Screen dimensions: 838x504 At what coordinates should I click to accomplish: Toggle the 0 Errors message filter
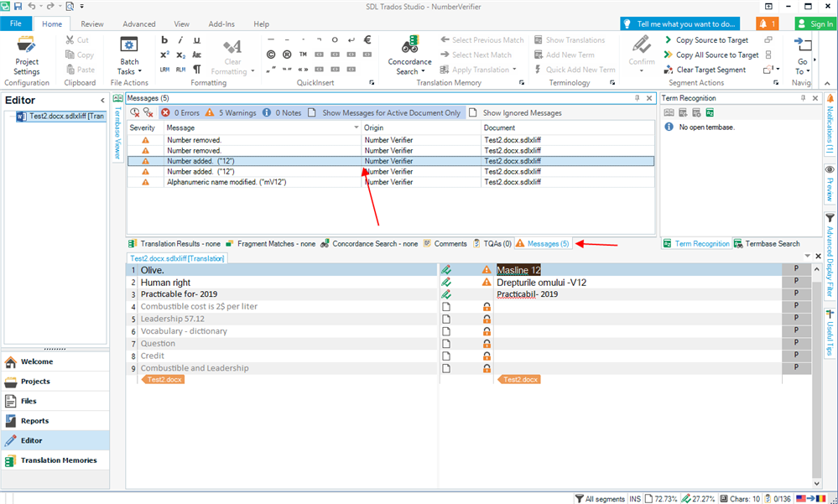tap(180, 112)
